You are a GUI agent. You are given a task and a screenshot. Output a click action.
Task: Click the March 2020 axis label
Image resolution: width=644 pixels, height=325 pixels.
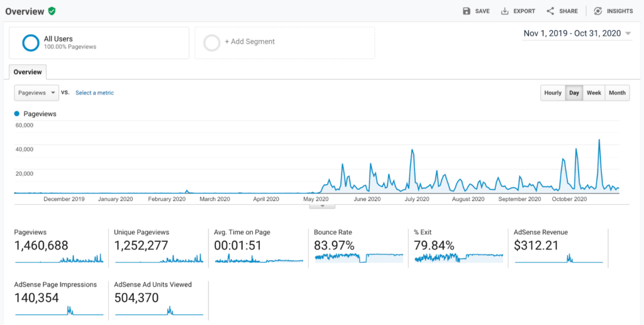tap(215, 199)
